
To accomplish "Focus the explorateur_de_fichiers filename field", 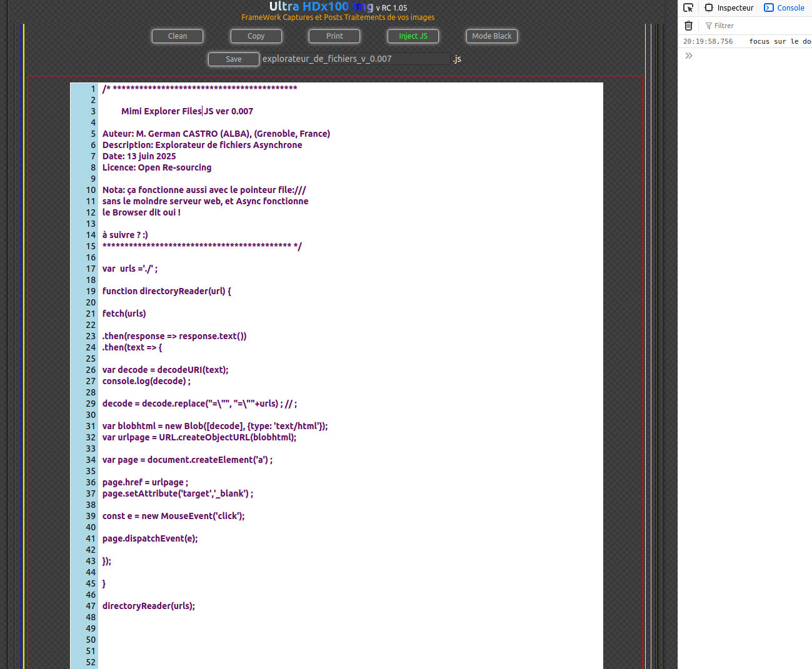I will pos(356,59).
